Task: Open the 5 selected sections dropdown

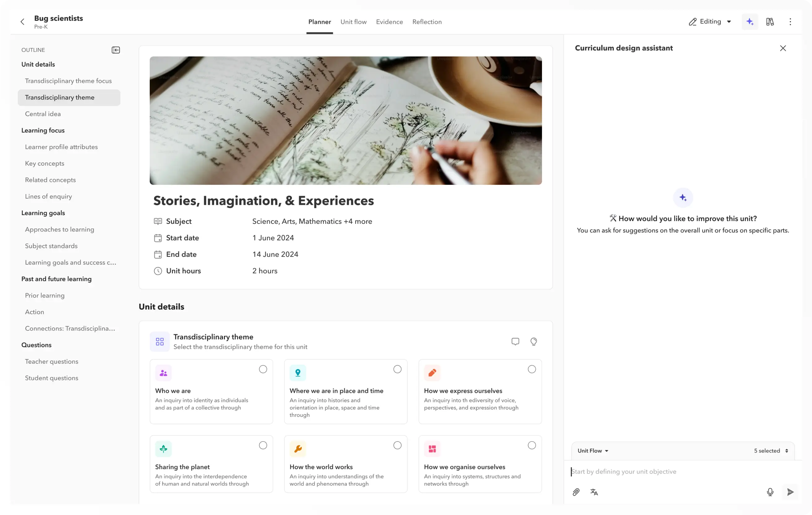Action: click(771, 451)
